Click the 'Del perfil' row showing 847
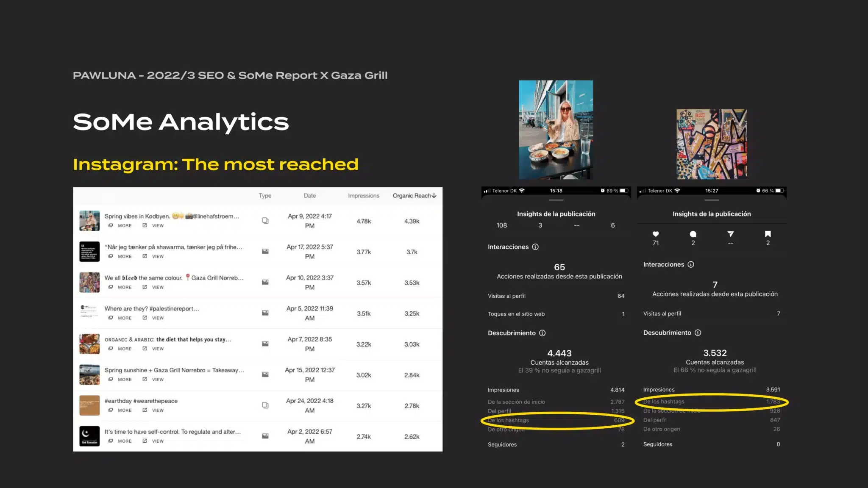Screen dimensions: 868x488 tap(712, 420)
